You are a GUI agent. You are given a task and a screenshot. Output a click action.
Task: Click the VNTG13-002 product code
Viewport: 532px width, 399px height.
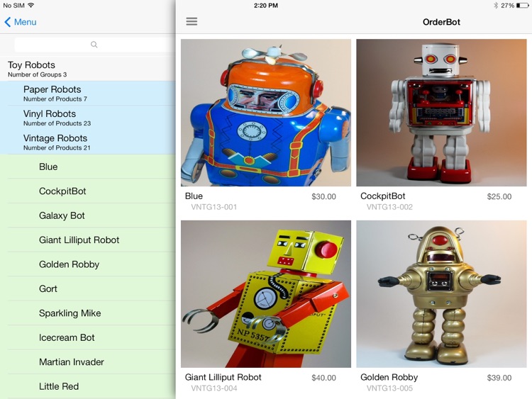(389, 207)
